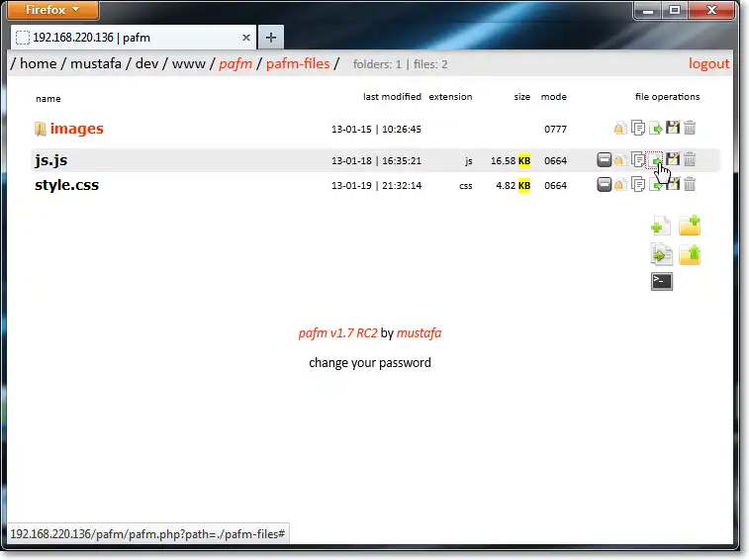Open the images folder link
749x560 pixels.
tap(76, 129)
